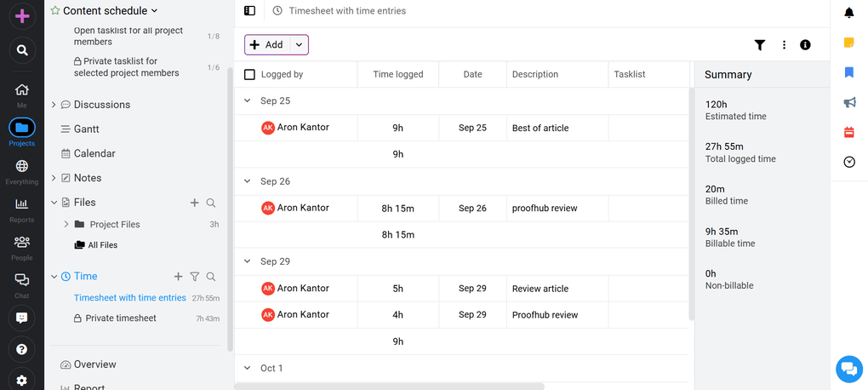Open the yellow sticky notes icon
The height and width of the screenshot is (390, 868).
pyautogui.click(x=848, y=43)
